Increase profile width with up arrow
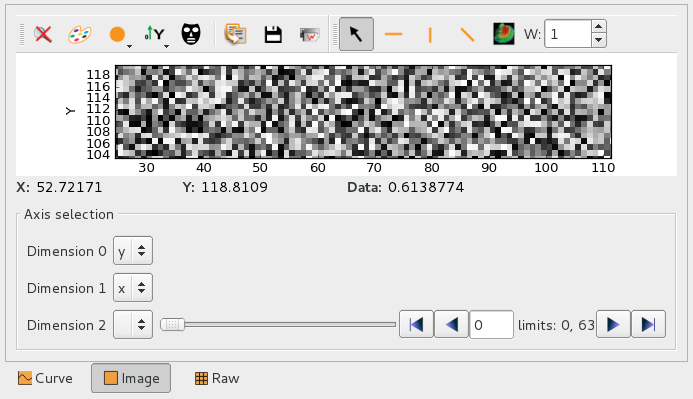This screenshot has height=399, width=693. [x=598, y=27]
